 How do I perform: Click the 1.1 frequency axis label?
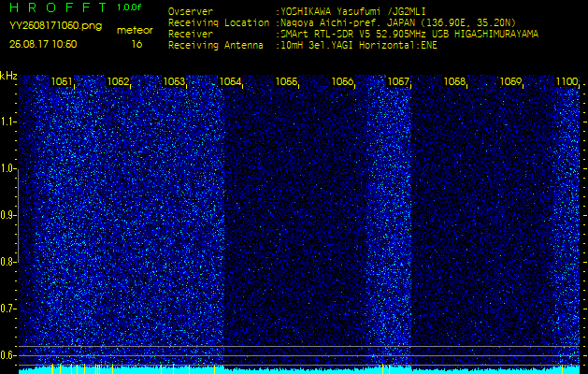point(7,122)
